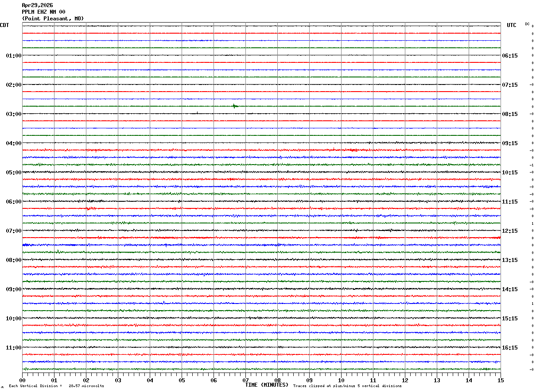Click the CDT timezone label
This screenshot has height=392, width=536.
click(x=4, y=25)
